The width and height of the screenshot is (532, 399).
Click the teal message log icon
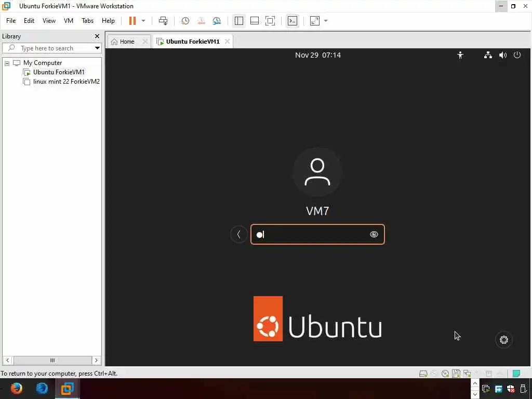click(x=516, y=374)
